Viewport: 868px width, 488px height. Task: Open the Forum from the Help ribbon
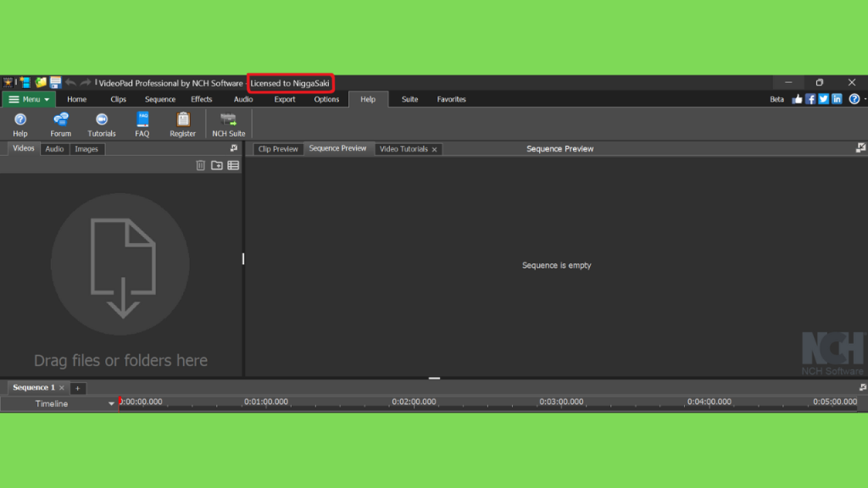(x=61, y=125)
